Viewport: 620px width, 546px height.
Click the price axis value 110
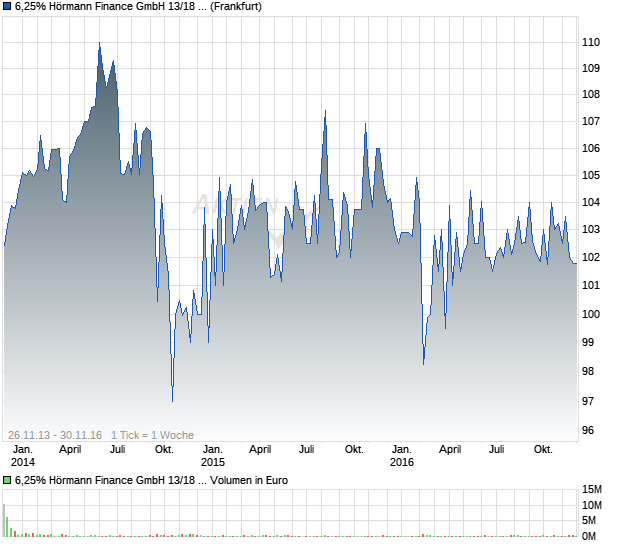point(591,42)
